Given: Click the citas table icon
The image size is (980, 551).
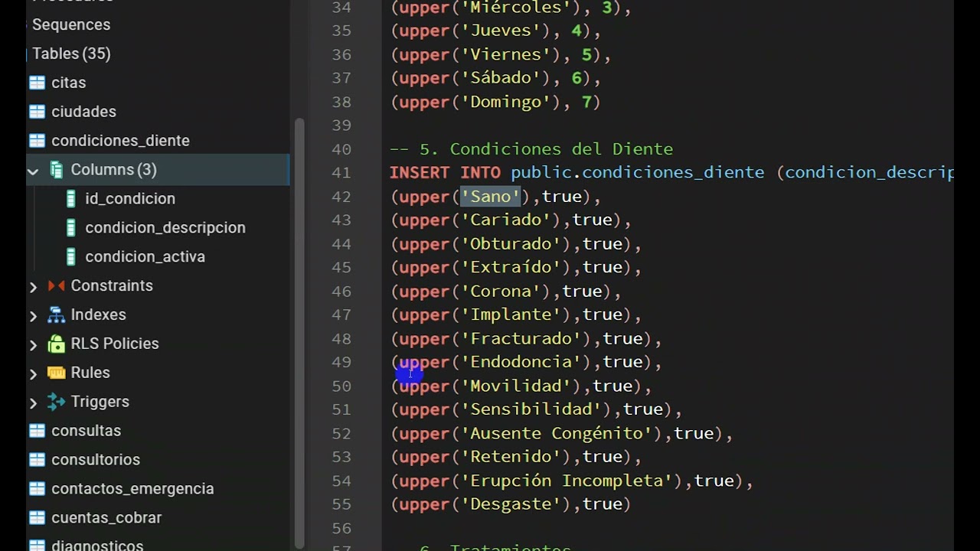Looking at the screenshot, I should pos(37,83).
